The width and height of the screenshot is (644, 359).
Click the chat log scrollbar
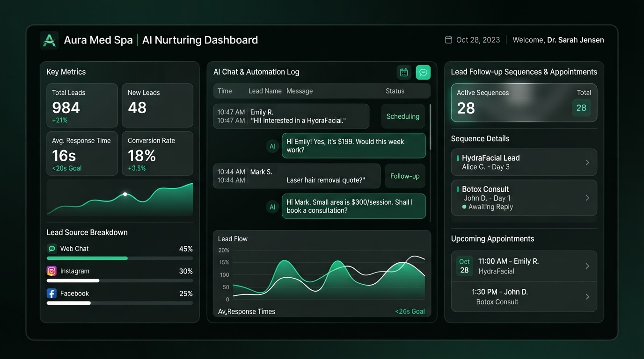[x=430, y=127]
